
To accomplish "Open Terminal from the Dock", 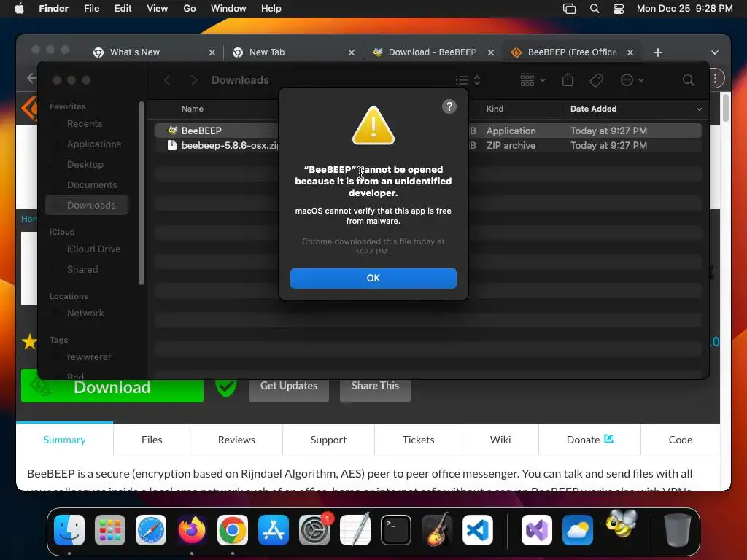I will point(396,530).
